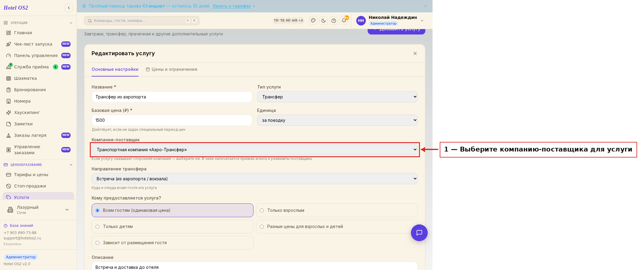Click the Услуги tag icon

(9, 197)
